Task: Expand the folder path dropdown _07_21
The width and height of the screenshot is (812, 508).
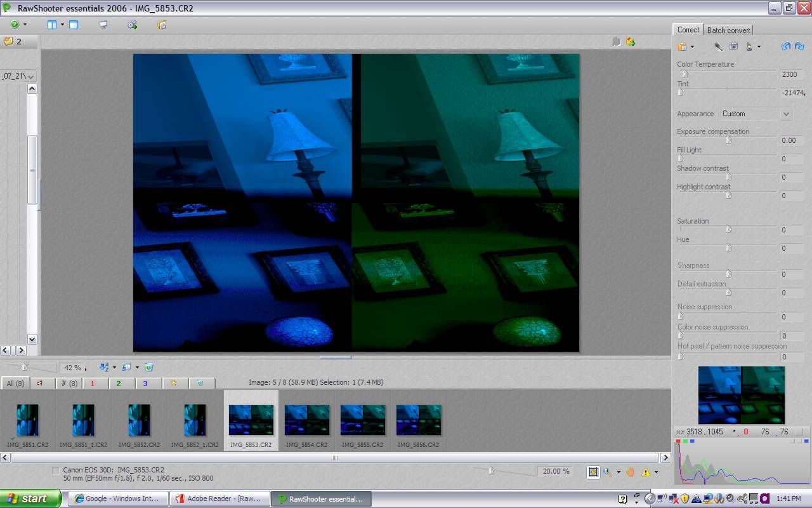Action: point(30,76)
